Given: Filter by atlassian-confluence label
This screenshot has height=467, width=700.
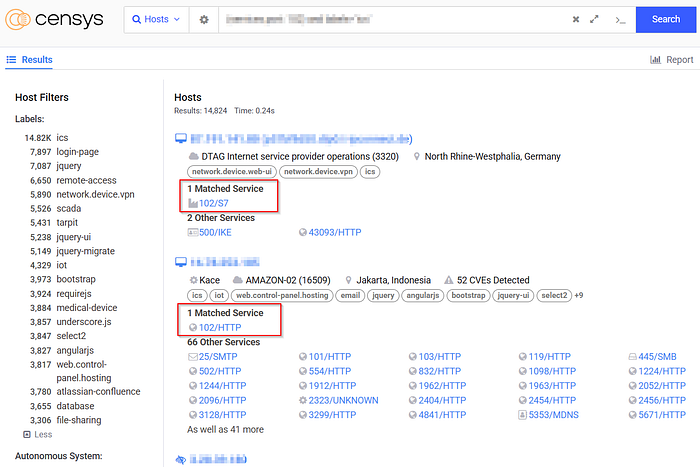Looking at the screenshot, I should point(98,392).
